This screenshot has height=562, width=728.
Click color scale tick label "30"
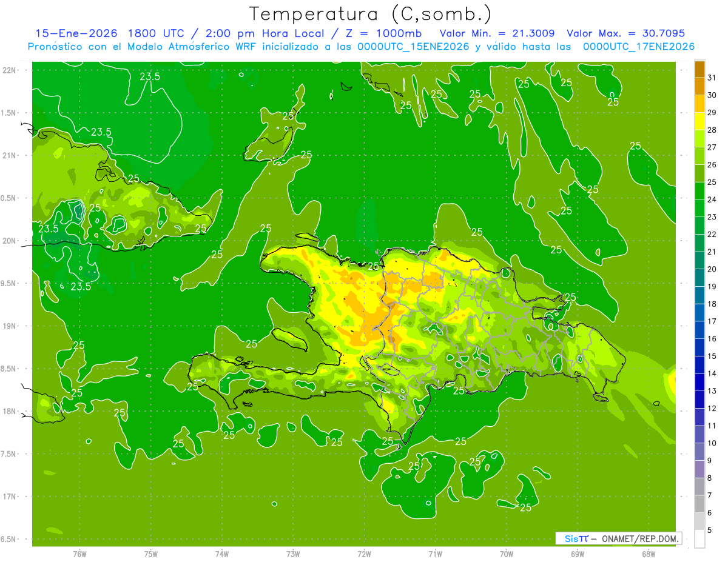coord(712,95)
